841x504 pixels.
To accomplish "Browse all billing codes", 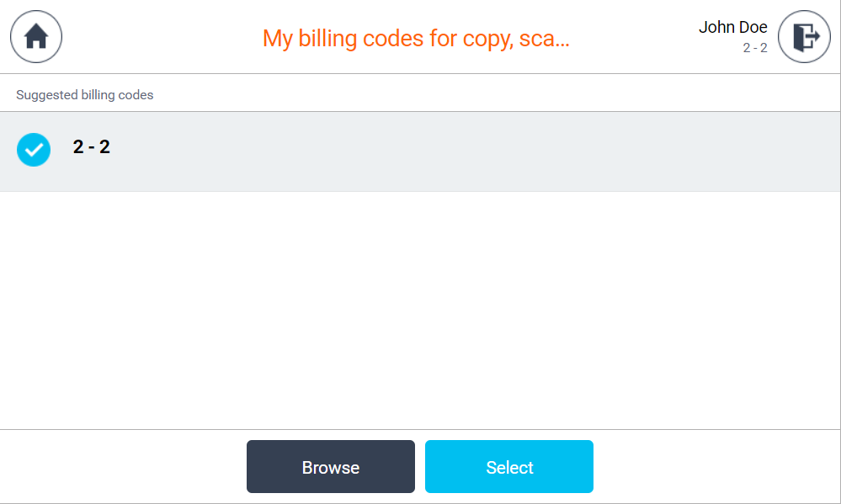I will click(x=331, y=467).
